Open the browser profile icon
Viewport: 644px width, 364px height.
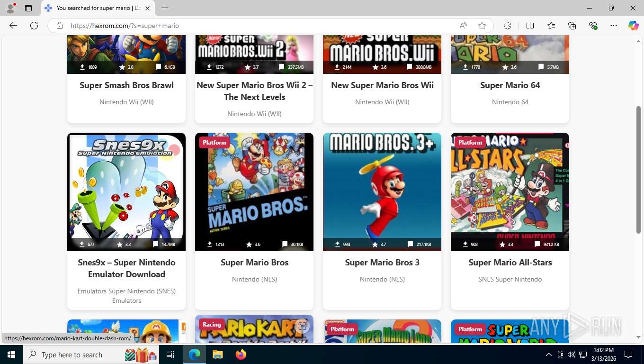click(x=10, y=8)
